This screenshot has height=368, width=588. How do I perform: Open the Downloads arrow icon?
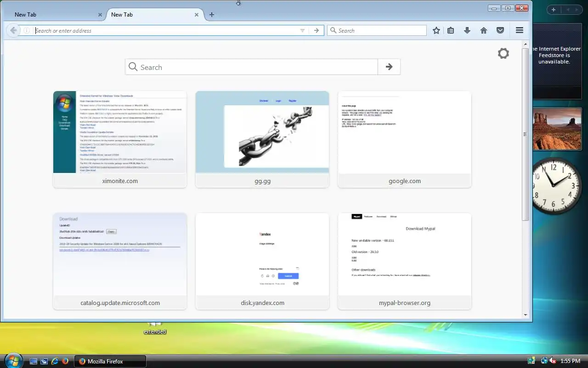[467, 30]
